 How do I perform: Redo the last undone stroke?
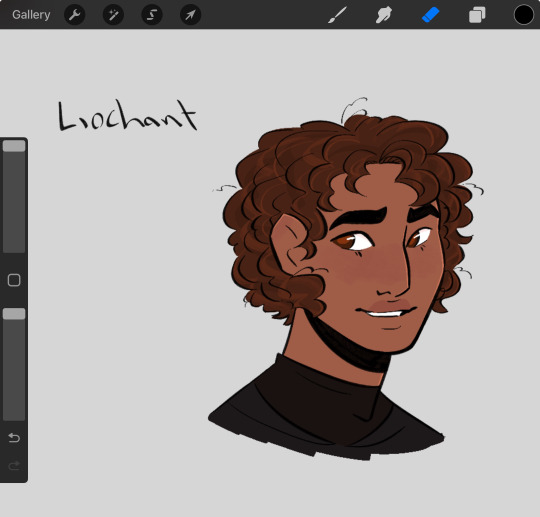pos(14,466)
